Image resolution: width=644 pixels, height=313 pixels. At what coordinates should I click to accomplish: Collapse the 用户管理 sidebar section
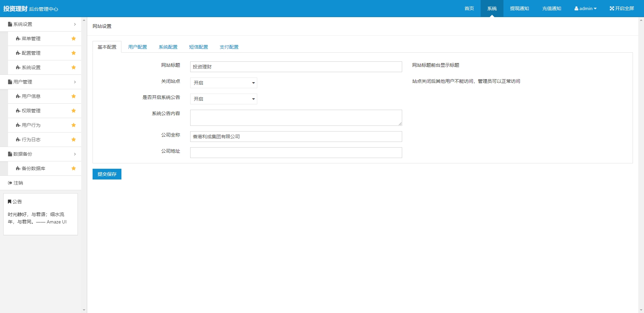pyautogui.click(x=40, y=82)
